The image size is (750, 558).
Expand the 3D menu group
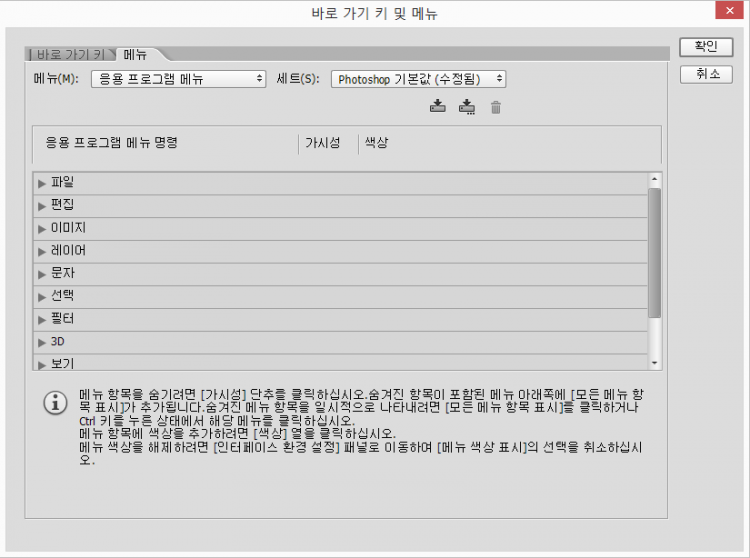[x=42, y=342]
